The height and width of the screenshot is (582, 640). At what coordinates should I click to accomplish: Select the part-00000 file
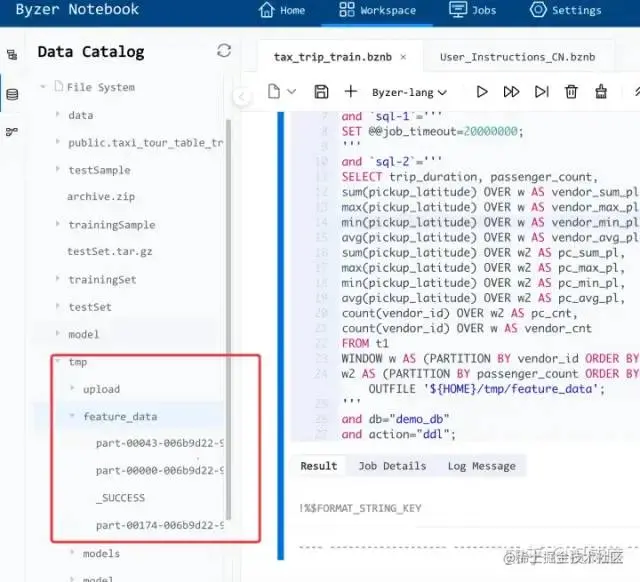pos(160,471)
